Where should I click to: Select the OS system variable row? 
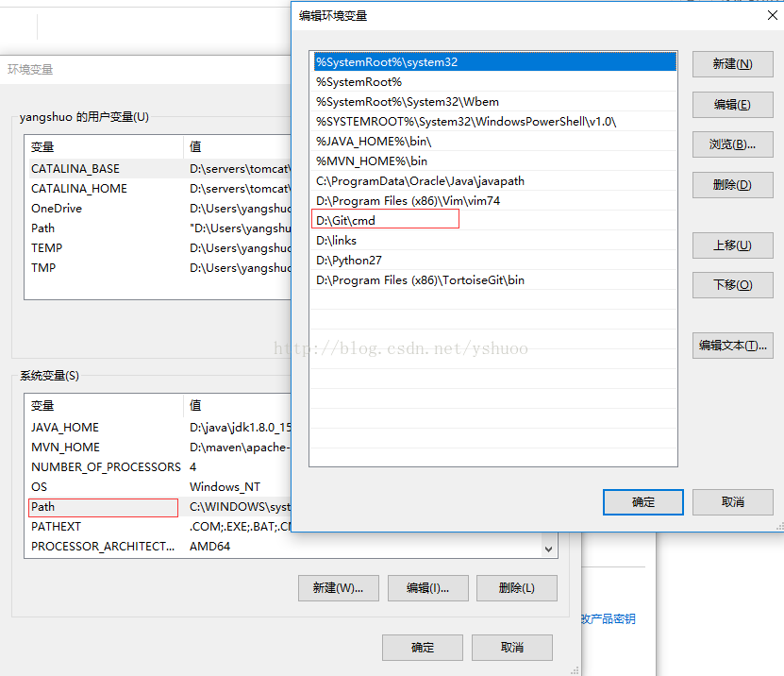(x=158, y=487)
